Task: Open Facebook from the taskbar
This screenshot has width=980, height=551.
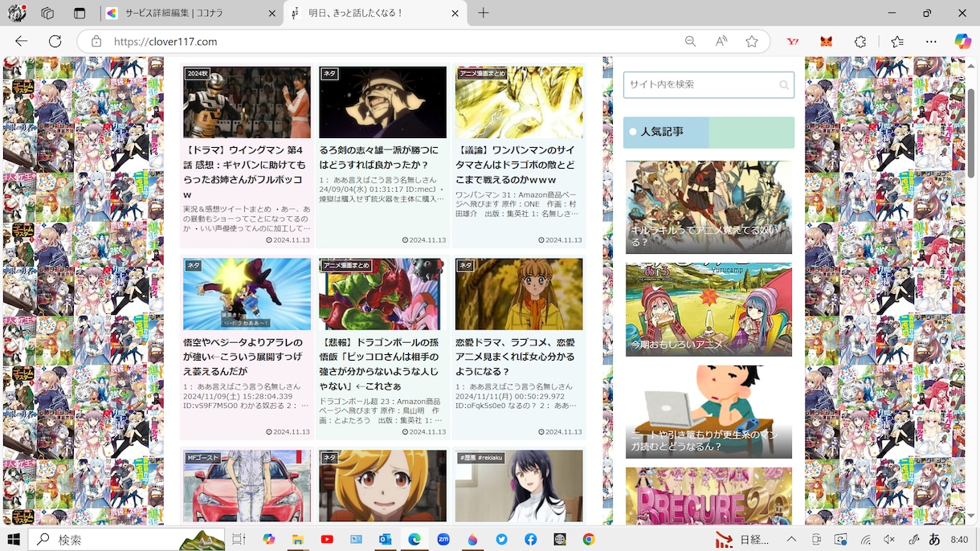Action: coord(531,539)
